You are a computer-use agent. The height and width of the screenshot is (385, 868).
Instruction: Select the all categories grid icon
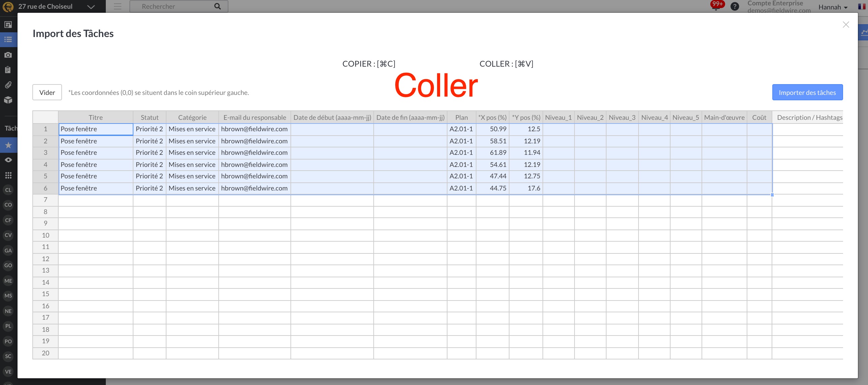[x=8, y=175]
